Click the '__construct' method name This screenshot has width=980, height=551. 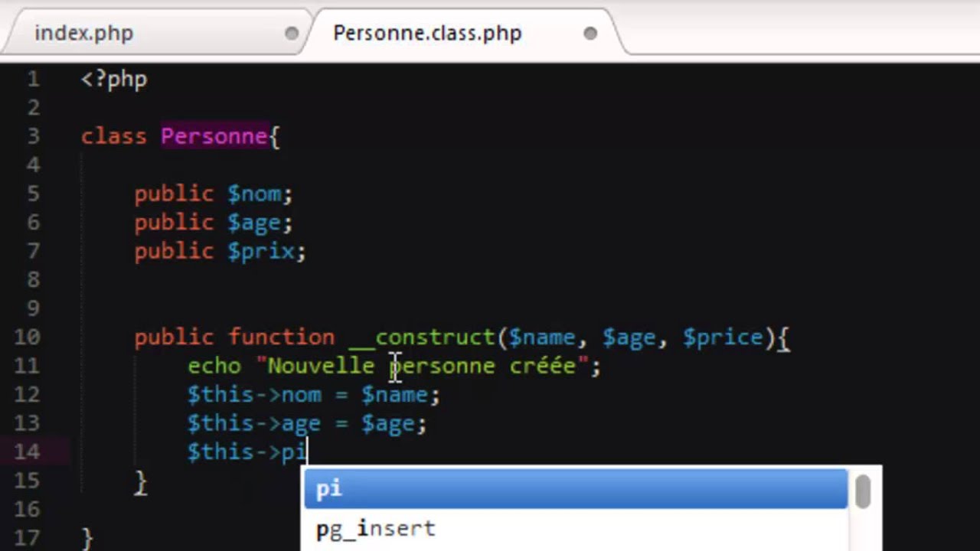(422, 337)
